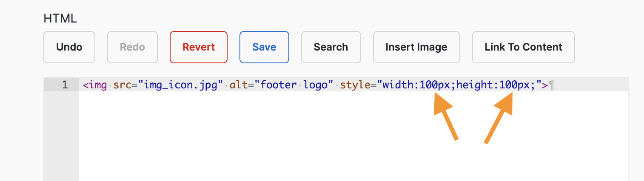This screenshot has height=181, width=644.
Task: Open the Link To Content dialog
Action: 524,47
